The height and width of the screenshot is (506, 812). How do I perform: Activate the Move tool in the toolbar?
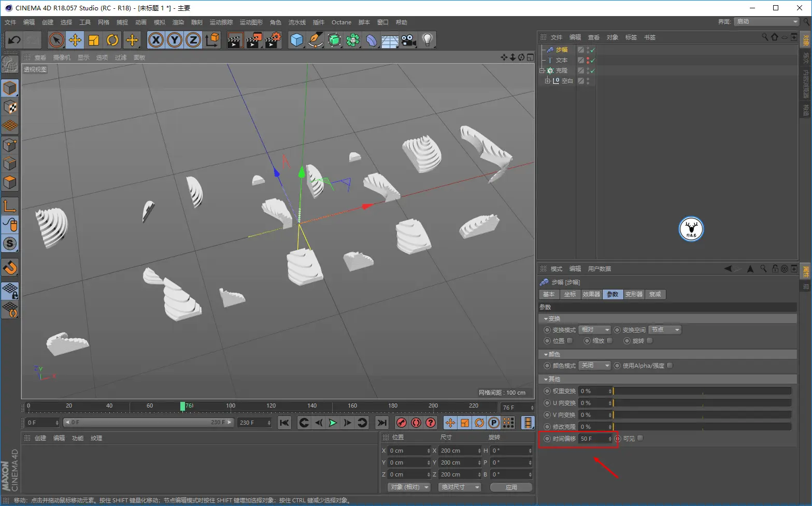click(75, 40)
